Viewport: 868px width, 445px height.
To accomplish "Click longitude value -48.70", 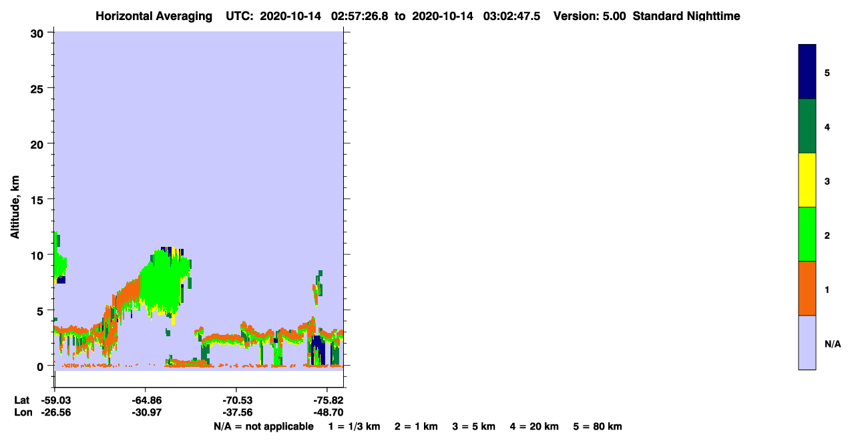I will (327, 413).
